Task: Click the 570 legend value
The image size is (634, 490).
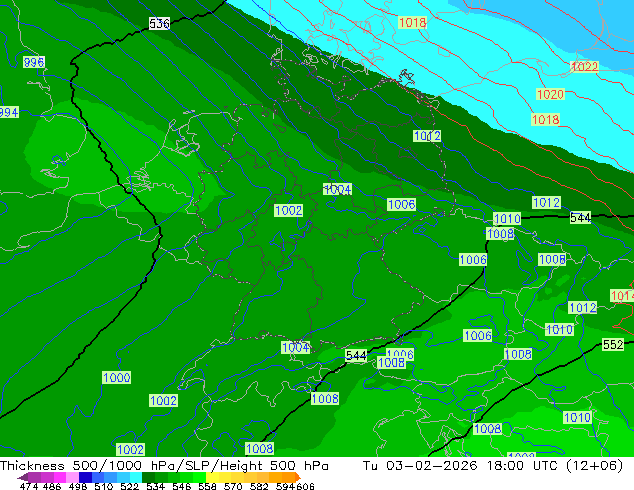Action: coord(233,486)
